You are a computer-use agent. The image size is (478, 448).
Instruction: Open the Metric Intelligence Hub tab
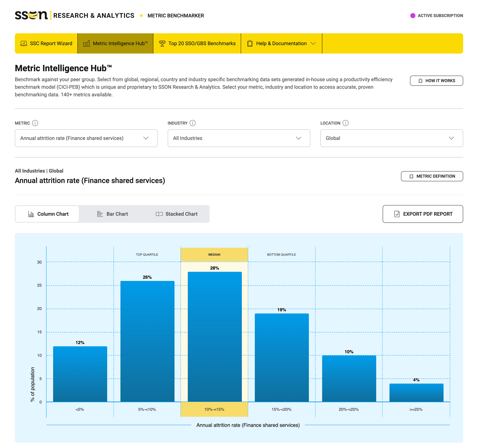[115, 43]
